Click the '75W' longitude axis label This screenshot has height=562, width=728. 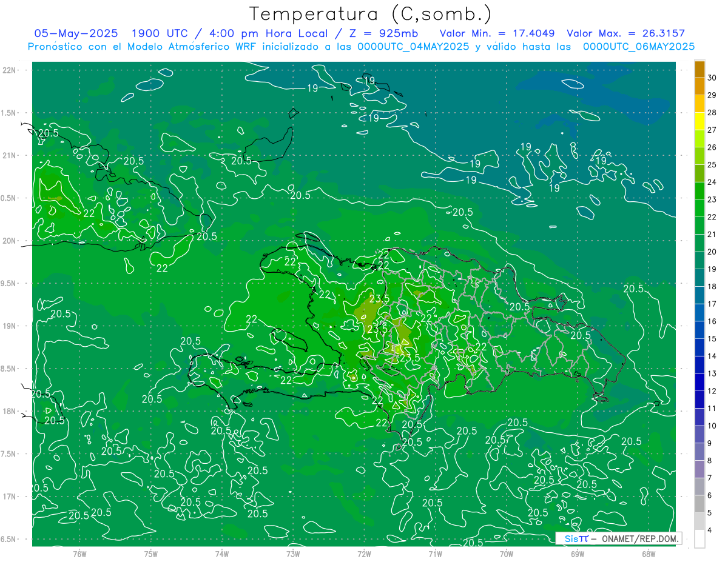coord(151,554)
